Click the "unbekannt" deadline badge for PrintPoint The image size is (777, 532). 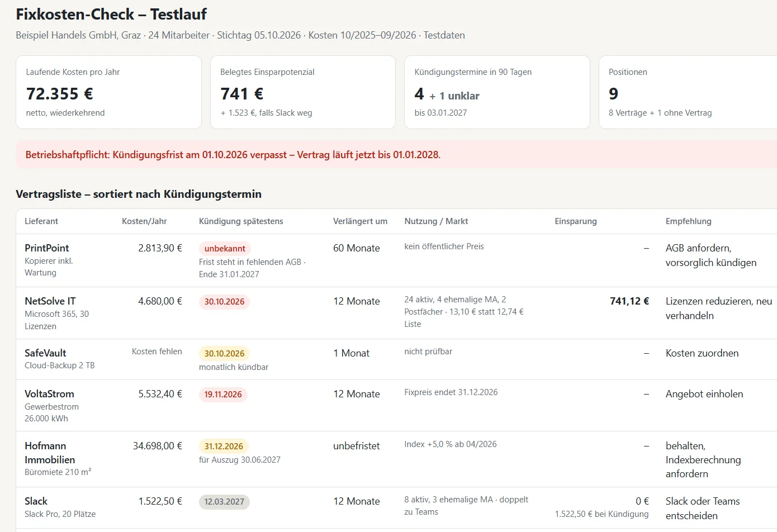coord(225,249)
